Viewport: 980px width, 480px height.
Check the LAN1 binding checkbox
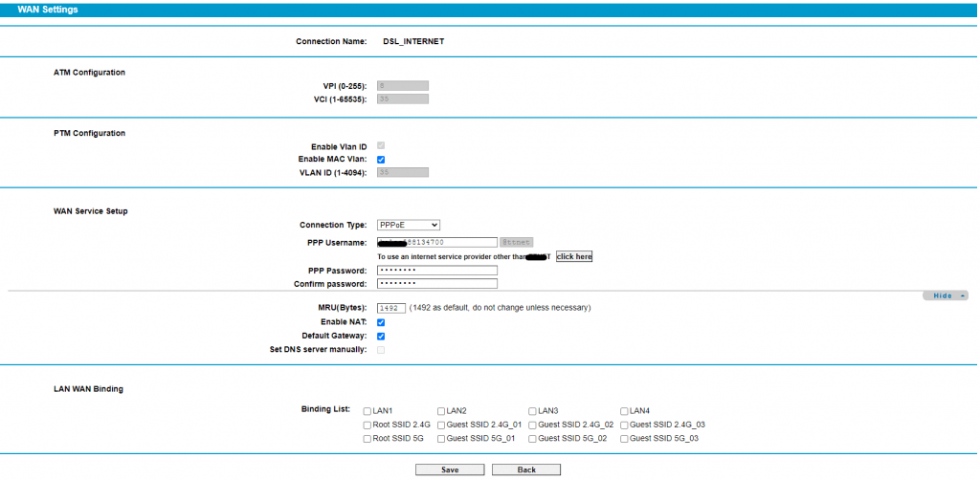(x=367, y=410)
